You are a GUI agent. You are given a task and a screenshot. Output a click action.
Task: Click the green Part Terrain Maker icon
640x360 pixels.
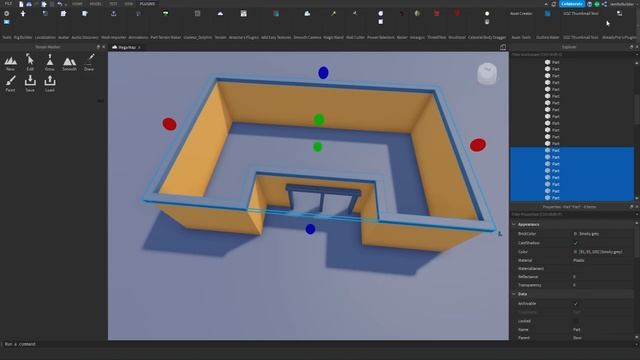[165, 13]
